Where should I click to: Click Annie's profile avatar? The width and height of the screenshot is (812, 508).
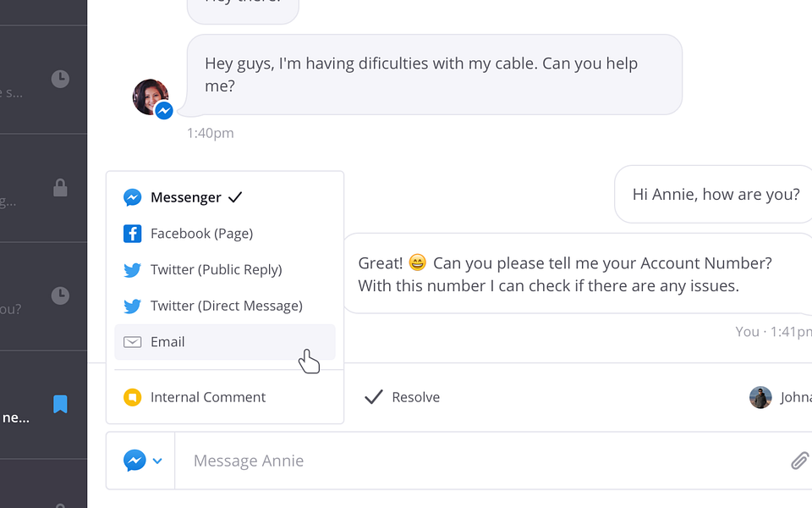click(149, 97)
